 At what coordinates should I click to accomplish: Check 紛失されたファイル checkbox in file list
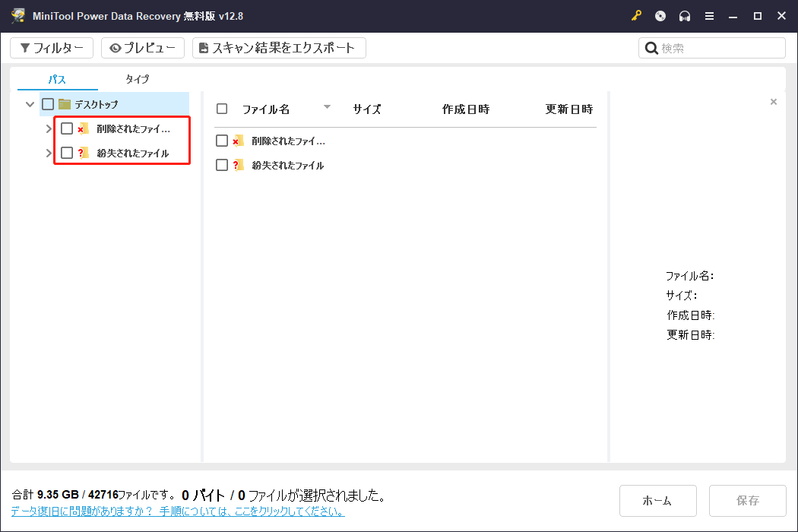(222, 165)
